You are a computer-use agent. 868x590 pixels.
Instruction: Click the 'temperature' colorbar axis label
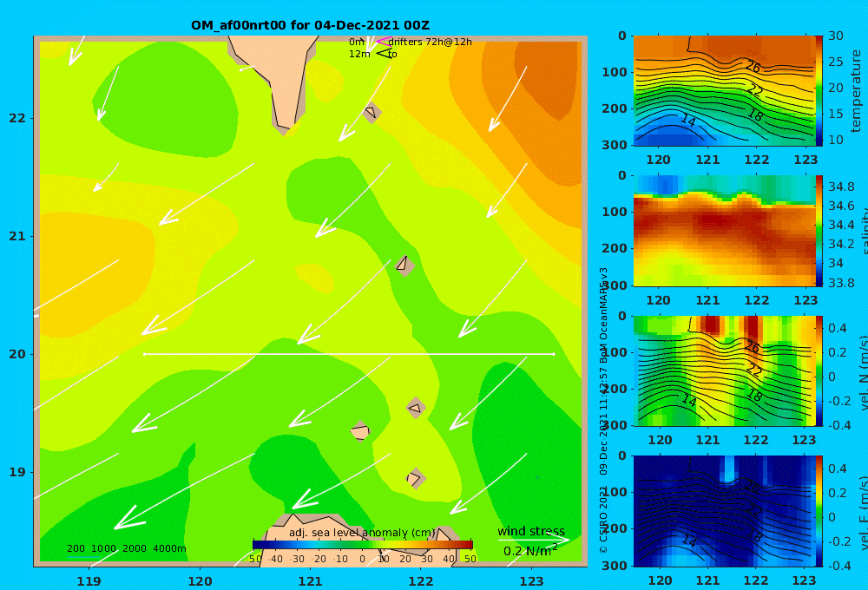point(857,90)
